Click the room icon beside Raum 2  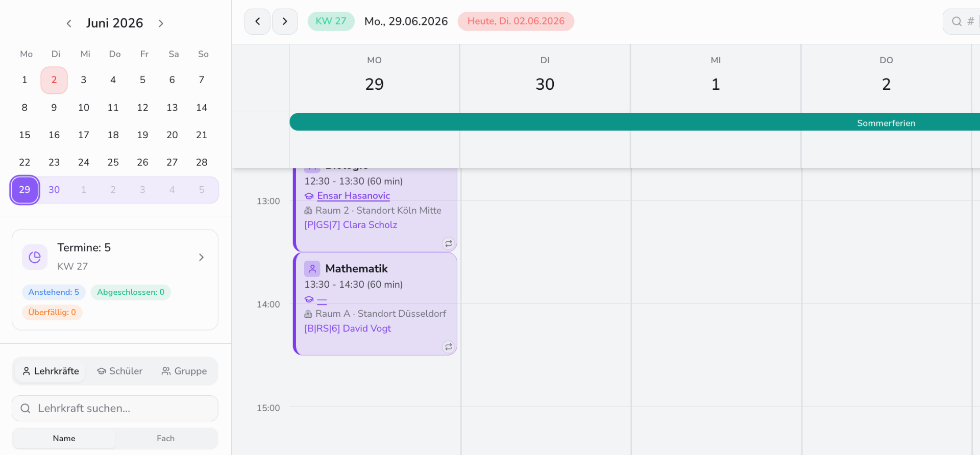pos(308,211)
